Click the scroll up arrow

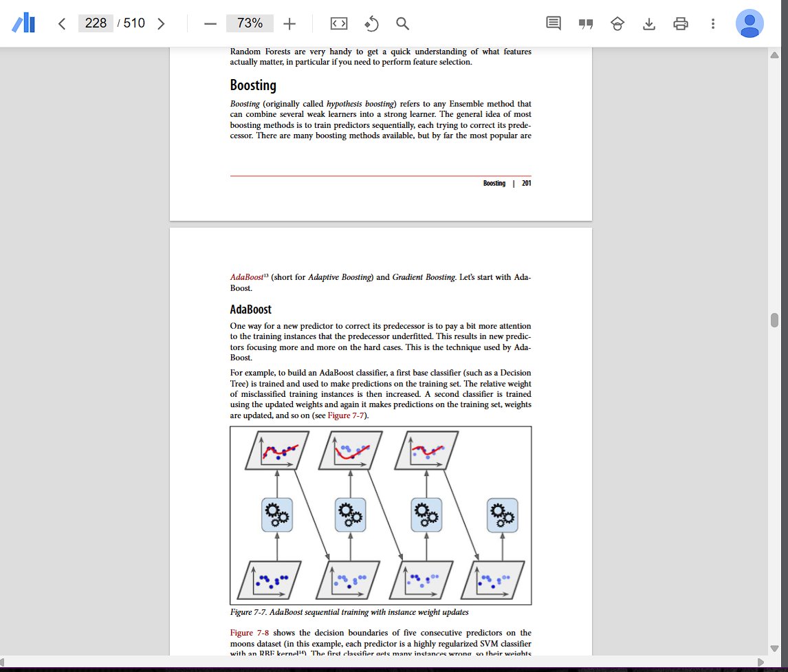pos(774,55)
